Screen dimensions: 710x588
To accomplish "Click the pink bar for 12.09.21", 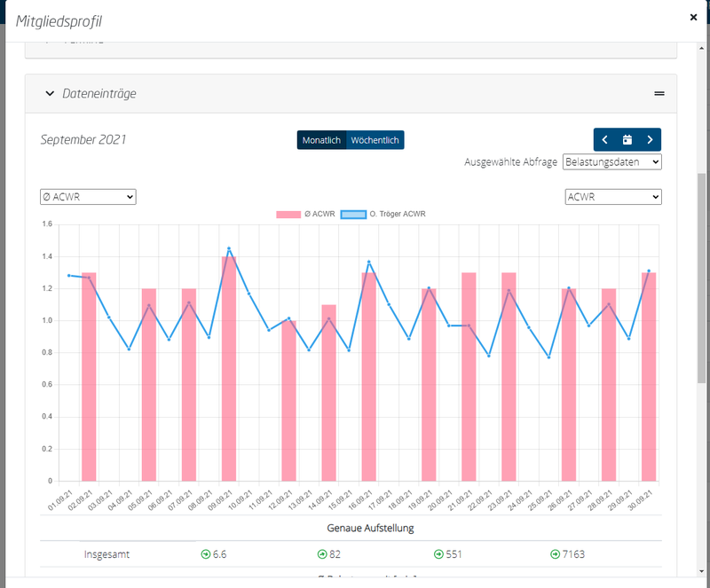I will [289, 401].
